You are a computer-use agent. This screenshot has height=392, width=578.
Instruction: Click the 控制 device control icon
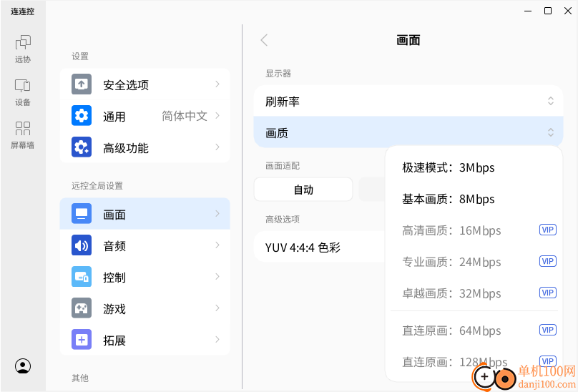pos(82,277)
